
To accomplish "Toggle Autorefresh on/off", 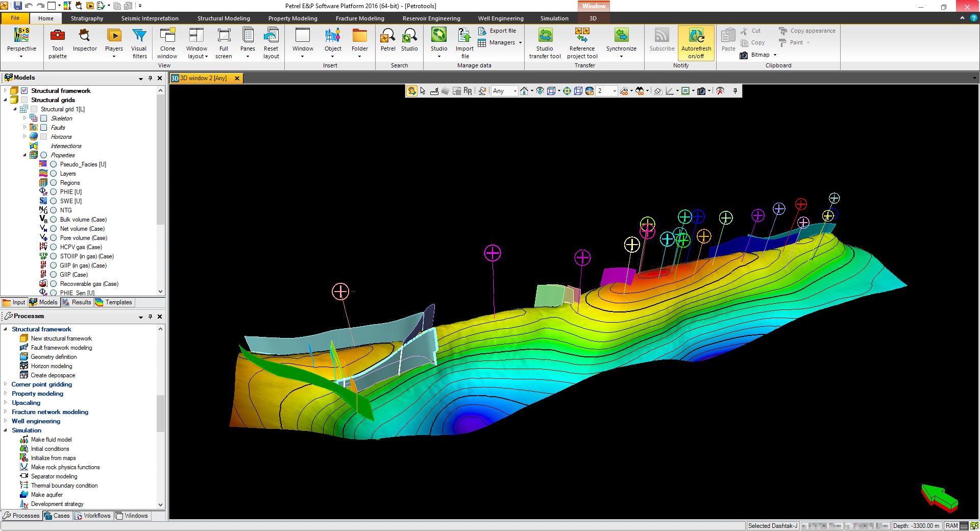I will [x=696, y=43].
